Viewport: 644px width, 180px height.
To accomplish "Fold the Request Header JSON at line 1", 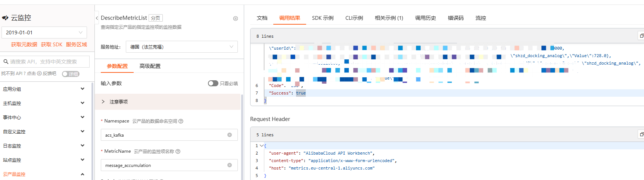I will (262, 146).
